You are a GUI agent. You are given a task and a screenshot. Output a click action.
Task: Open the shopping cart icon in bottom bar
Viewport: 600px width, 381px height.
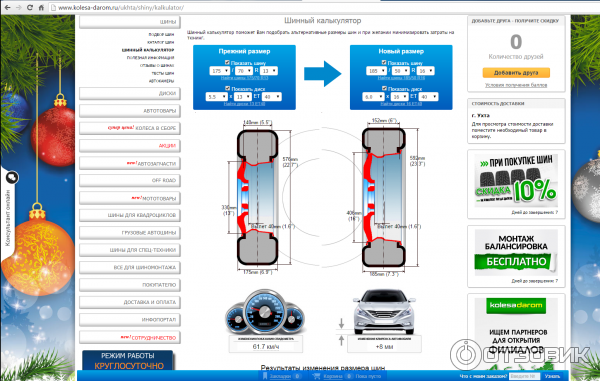pyautogui.click(x=316, y=376)
